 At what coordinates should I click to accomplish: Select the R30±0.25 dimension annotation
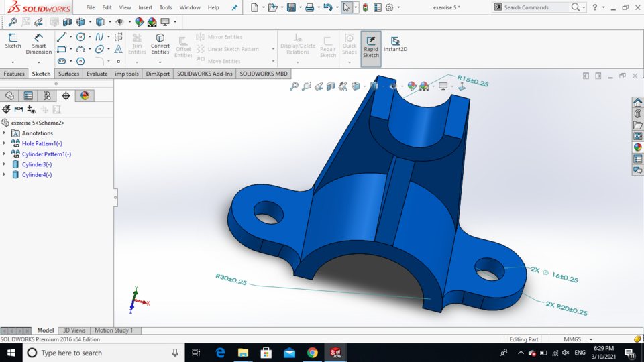click(x=231, y=280)
